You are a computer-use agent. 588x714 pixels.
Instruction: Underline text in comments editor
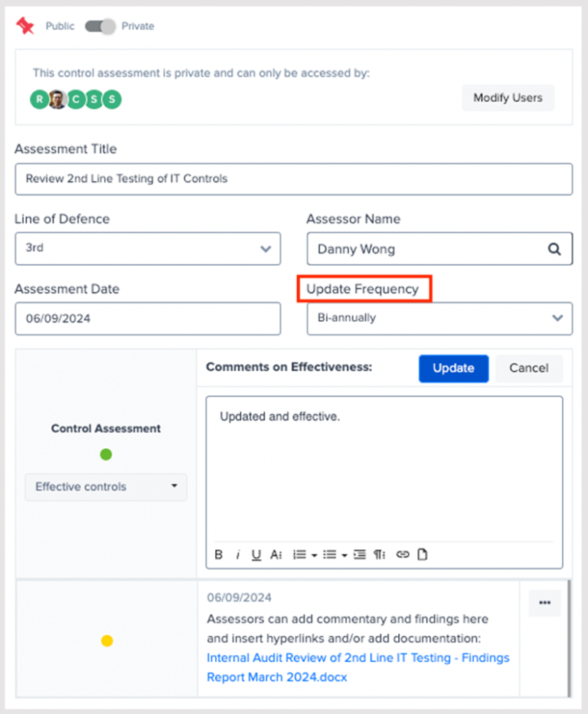pos(256,555)
